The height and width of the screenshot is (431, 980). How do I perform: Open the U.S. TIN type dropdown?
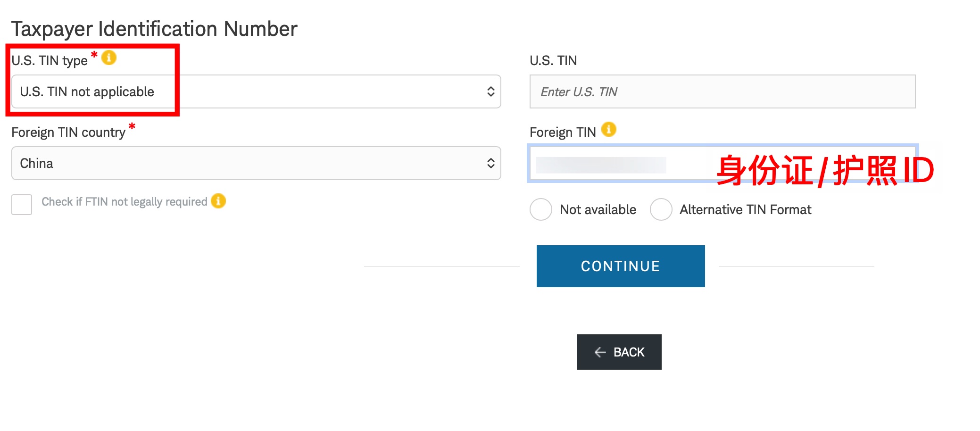pyautogui.click(x=256, y=91)
